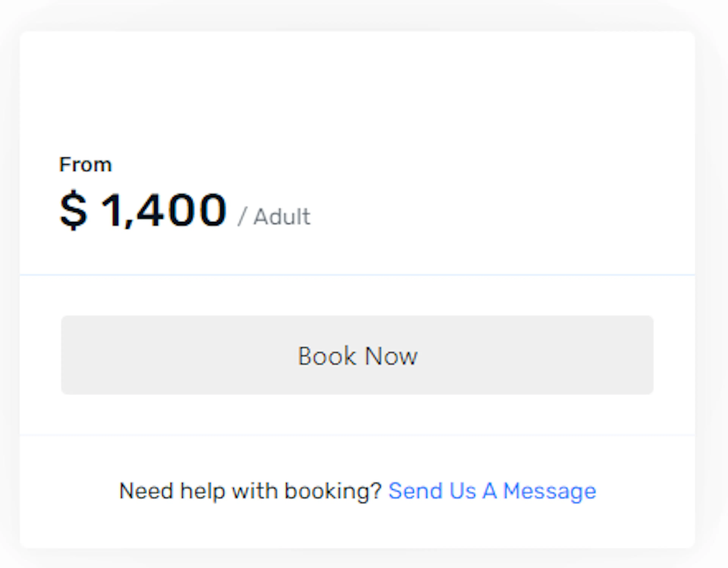The height and width of the screenshot is (568, 728).
Task: Click the divider line below the price
Action: point(357,275)
